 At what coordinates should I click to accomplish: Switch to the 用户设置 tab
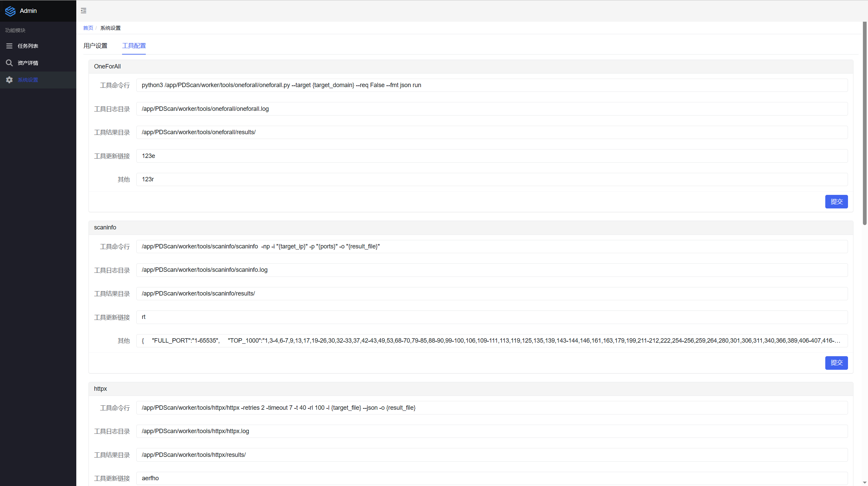point(95,46)
